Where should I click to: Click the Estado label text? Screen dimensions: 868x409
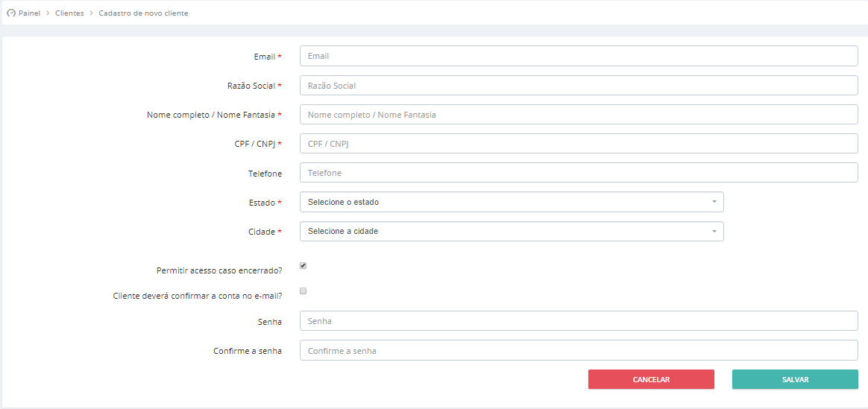[265, 203]
